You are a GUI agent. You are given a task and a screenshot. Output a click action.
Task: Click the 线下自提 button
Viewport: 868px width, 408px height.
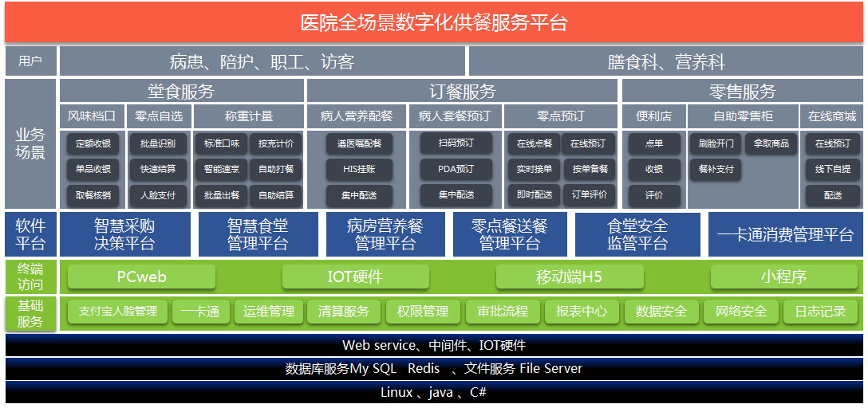click(832, 170)
